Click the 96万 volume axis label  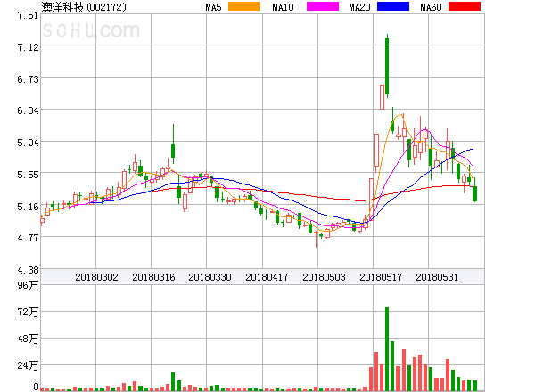coord(28,285)
